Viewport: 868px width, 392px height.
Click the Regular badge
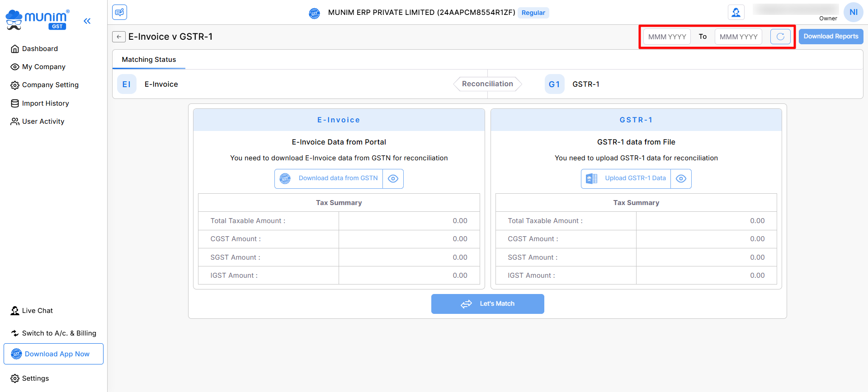pos(533,13)
